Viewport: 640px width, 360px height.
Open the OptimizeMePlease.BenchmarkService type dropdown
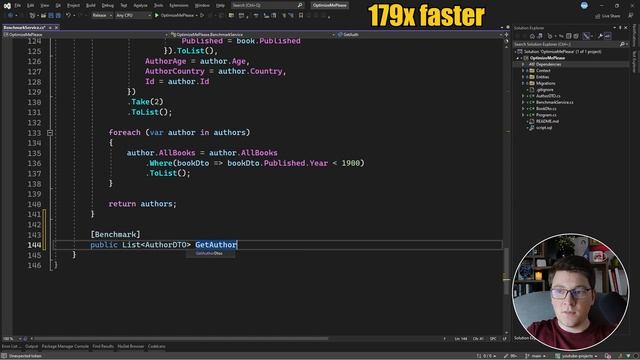click(253, 35)
